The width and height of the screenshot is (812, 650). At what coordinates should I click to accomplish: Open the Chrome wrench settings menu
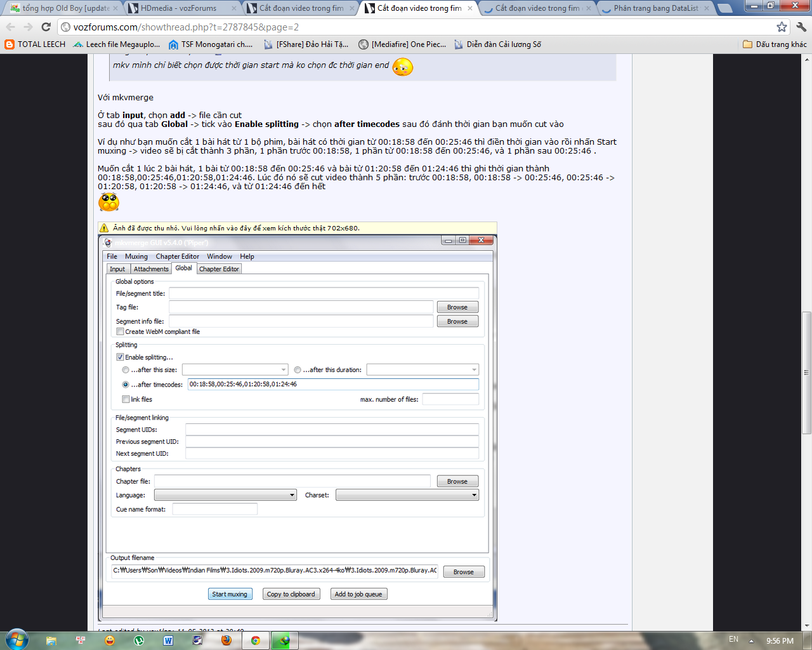click(801, 27)
